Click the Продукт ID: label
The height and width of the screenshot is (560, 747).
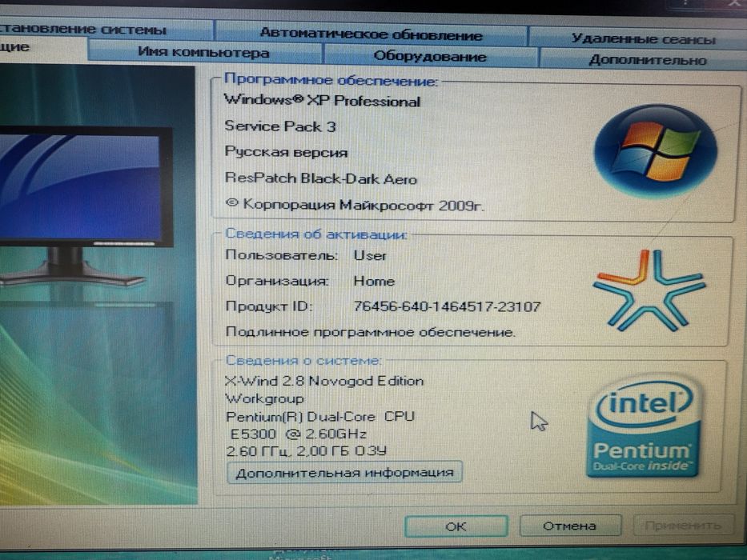[269, 306]
